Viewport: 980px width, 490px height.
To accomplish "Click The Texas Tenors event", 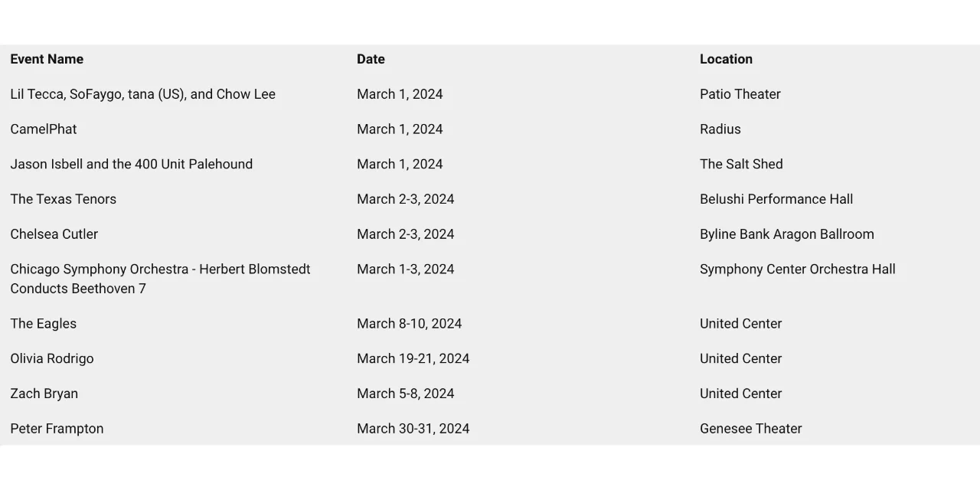I will point(64,199).
